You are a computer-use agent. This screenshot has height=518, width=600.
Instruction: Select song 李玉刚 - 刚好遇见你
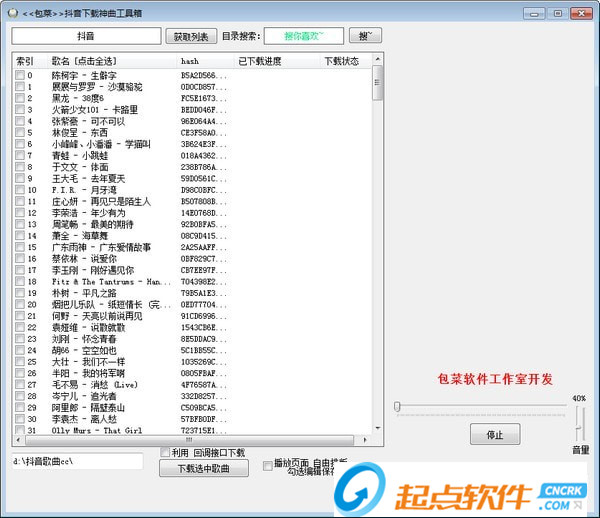tap(93, 270)
